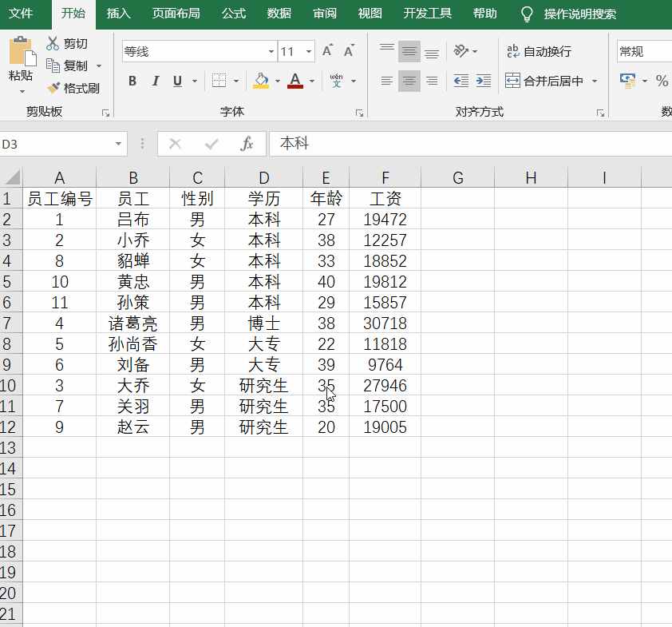Click the lightbulb Tell Me icon
Screen dimensions: 672x627
point(527,14)
